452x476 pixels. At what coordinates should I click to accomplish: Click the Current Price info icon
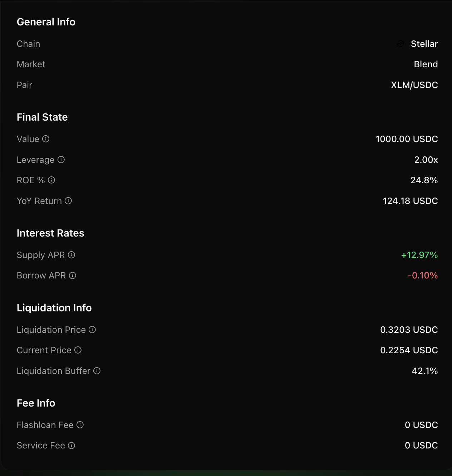coord(78,350)
